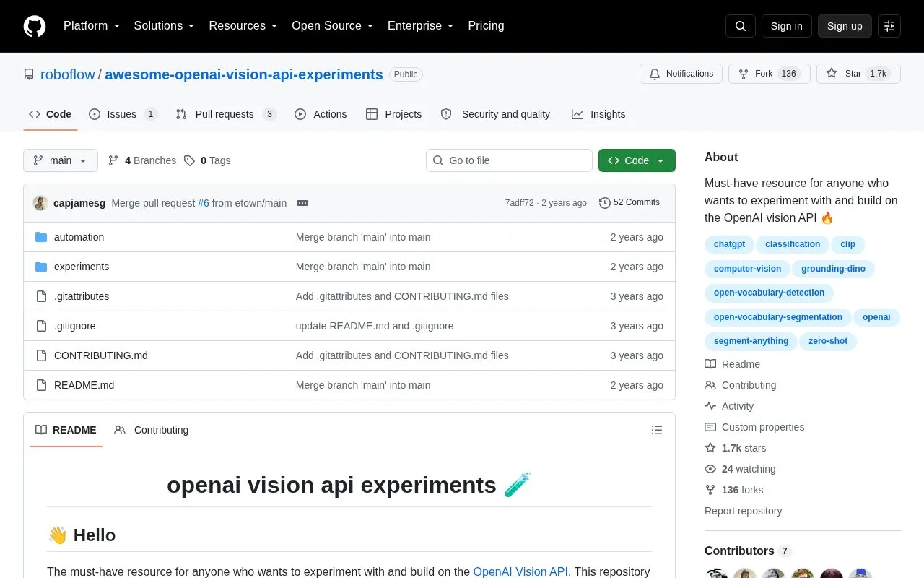Open the Projects tab
Screen dimensions: 924x578
[393, 114]
